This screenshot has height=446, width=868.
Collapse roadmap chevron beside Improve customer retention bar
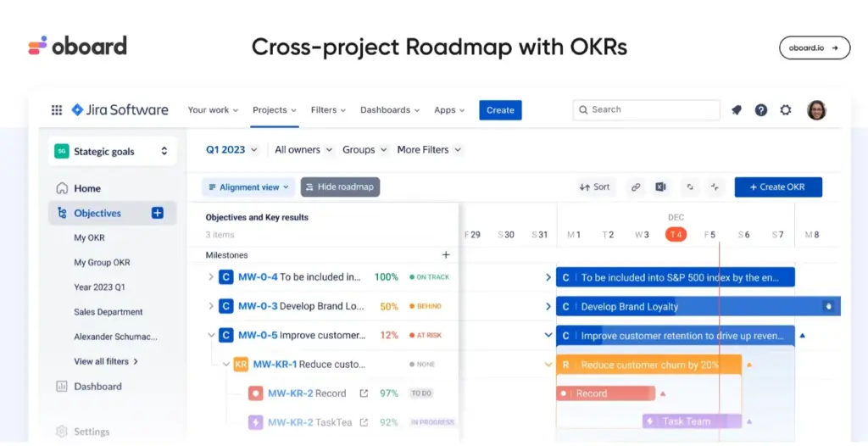click(548, 335)
